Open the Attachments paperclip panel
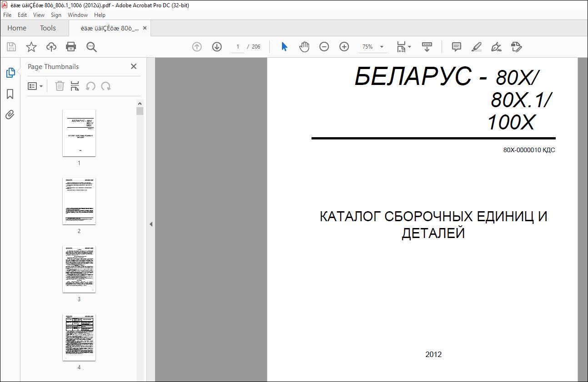Image resolution: width=588 pixels, height=382 pixels. pos(10,114)
